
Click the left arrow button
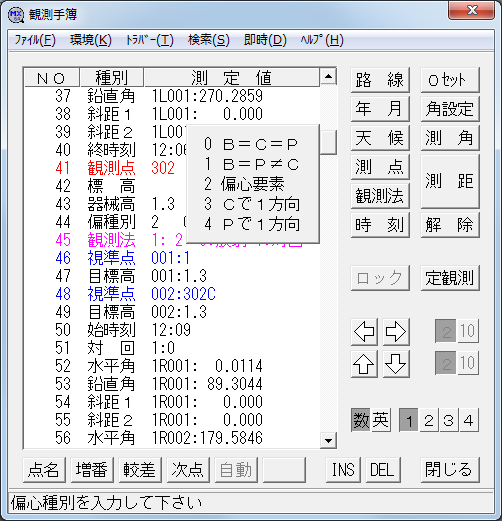click(364, 332)
